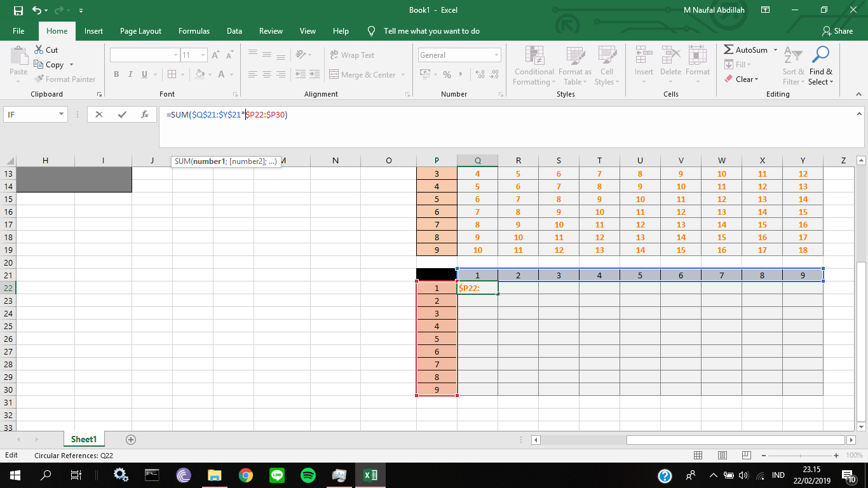The width and height of the screenshot is (868, 488).
Task: Click Tell me what you want to do
Action: (424, 30)
